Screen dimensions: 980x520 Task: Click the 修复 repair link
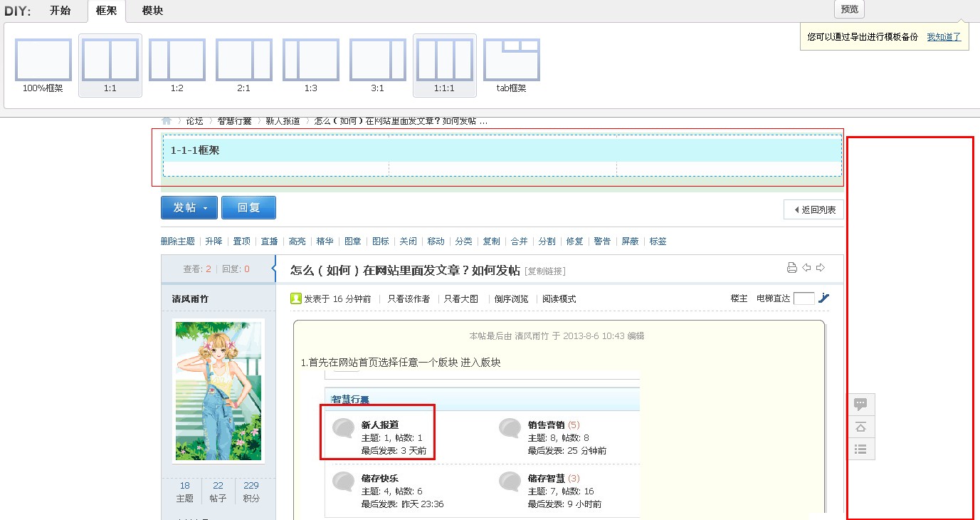tap(574, 241)
